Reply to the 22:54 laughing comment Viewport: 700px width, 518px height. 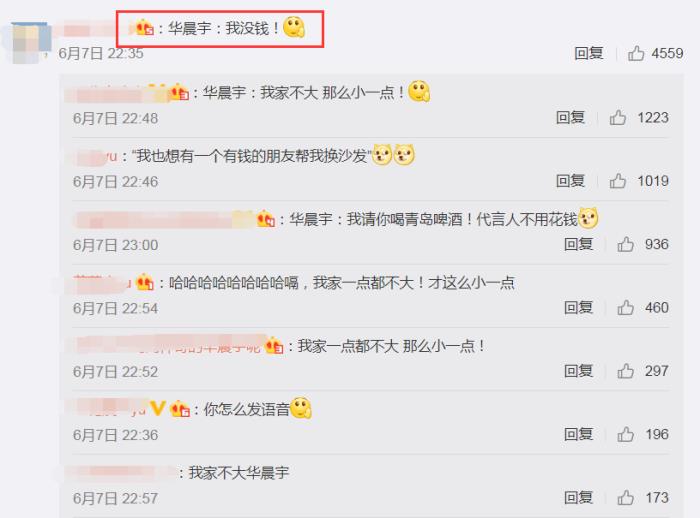click(579, 308)
